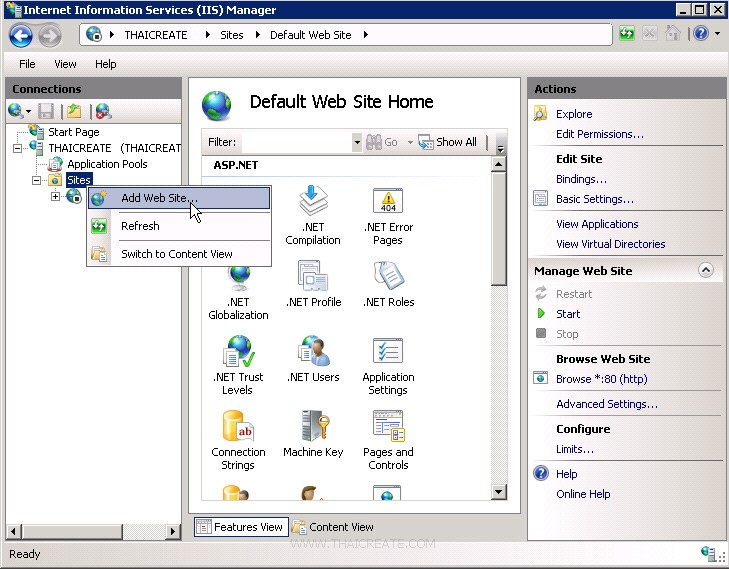Screen dimensions: 729x569
Task: Open Pages and Controls feature
Action: tap(388, 440)
